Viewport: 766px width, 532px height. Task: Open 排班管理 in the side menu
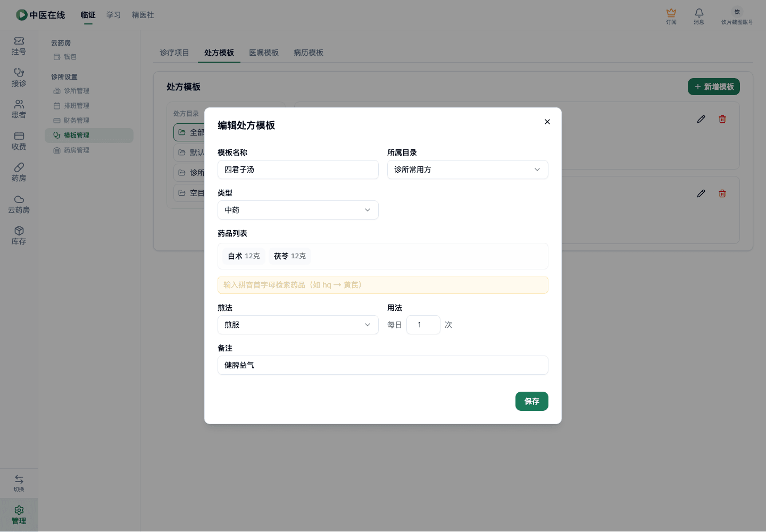pyautogui.click(x=89, y=106)
